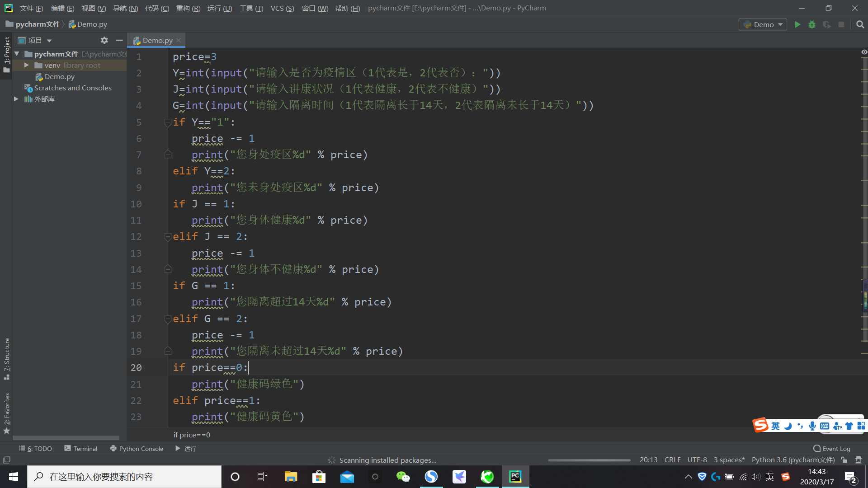Open 导航 (Navigate) menu
The height and width of the screenshot is (488, 868).
point(125,8)
